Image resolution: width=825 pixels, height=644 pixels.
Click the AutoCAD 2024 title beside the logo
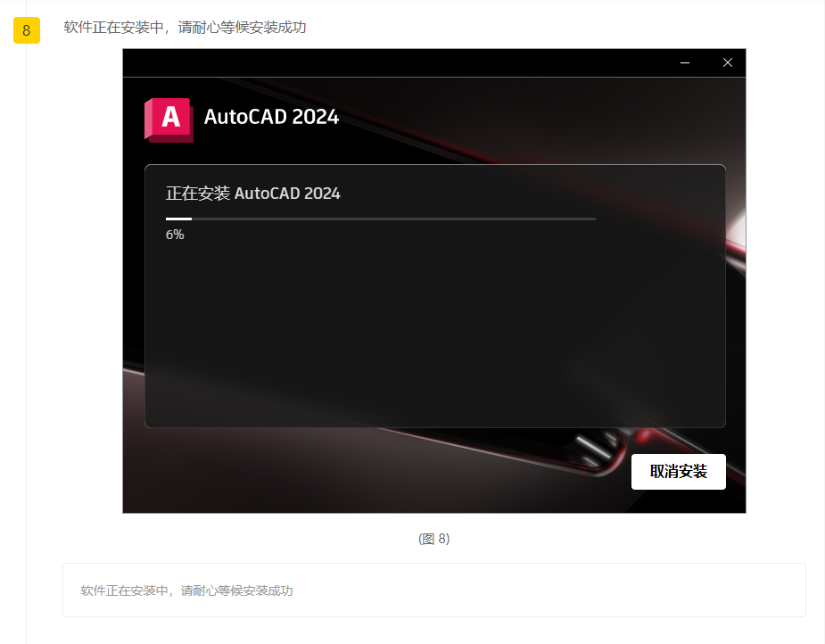tap(271, 117)
